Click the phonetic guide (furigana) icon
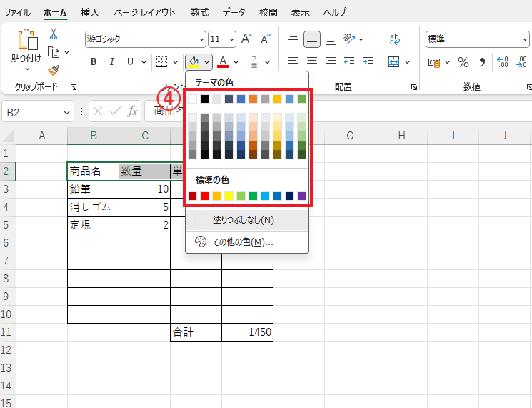 click(x=254, y=61)
